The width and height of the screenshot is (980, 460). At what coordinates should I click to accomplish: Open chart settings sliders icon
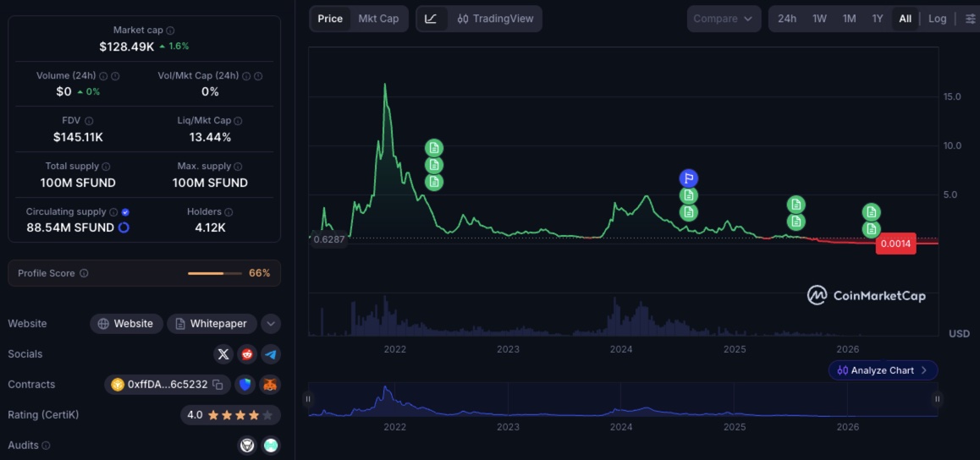coord(970,19)
